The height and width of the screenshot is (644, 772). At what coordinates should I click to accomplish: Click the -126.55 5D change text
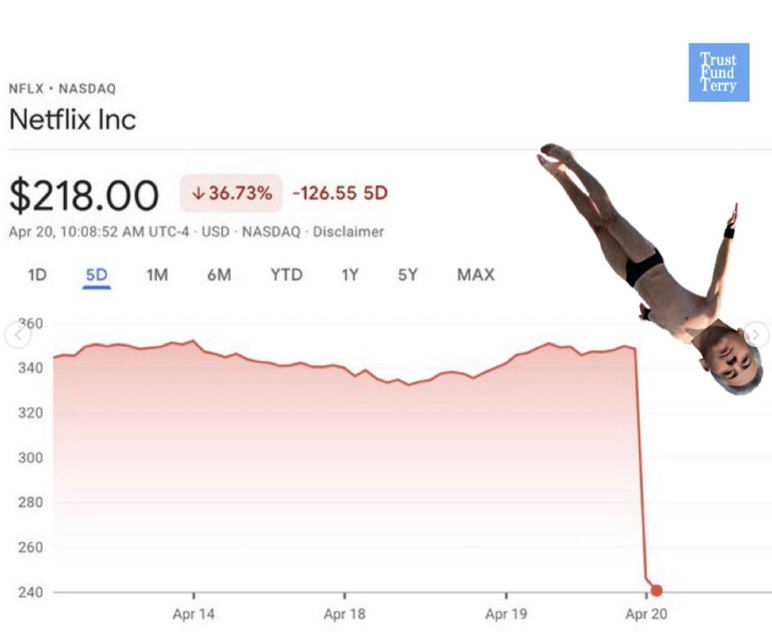[339, 193]
